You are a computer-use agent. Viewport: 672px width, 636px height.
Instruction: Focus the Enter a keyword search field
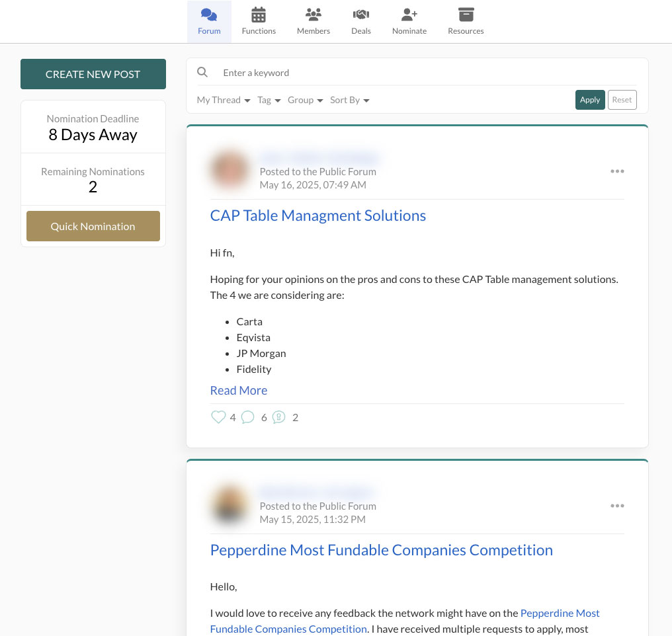tap(423, 73)
